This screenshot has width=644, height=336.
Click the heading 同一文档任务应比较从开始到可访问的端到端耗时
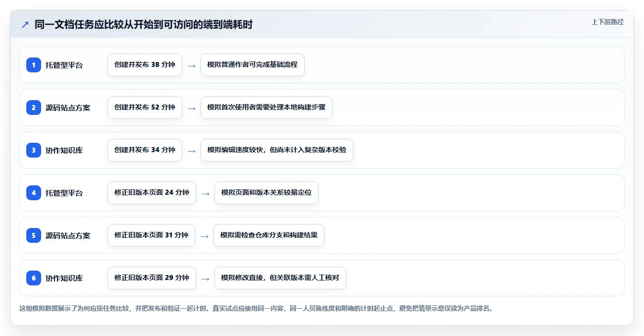tap(144, 24)
